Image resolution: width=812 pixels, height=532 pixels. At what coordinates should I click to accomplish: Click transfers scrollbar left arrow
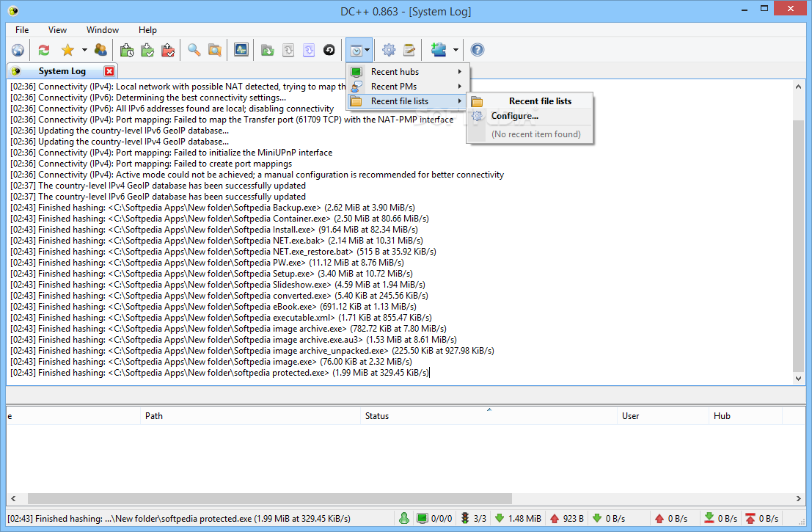coord(13,498)
